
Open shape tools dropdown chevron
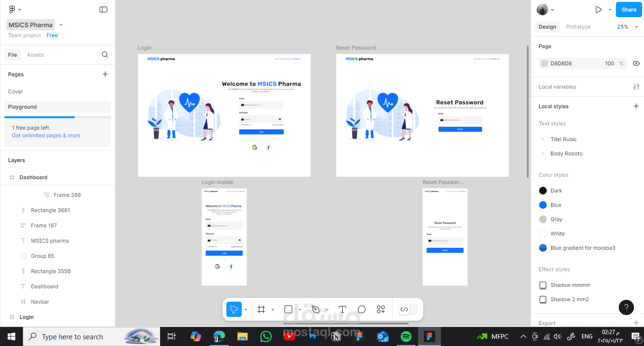(300, 309)
